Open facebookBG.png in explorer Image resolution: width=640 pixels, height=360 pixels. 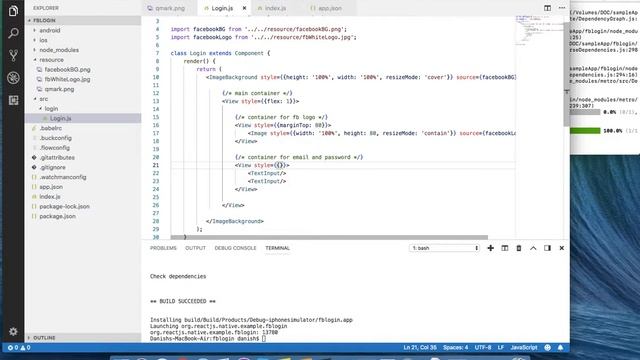coord(67,69)
